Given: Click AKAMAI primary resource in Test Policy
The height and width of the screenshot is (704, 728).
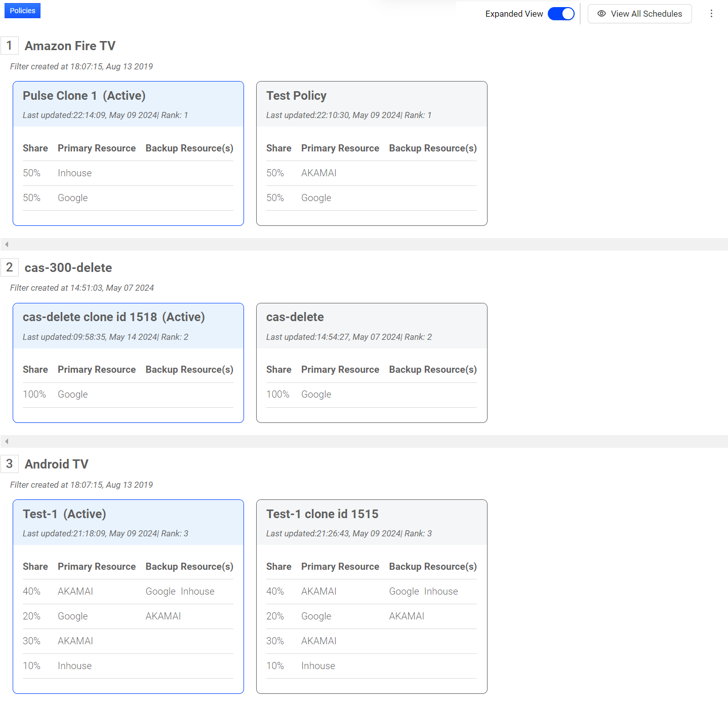Looking at the screenshot, I should pos(319,173).
